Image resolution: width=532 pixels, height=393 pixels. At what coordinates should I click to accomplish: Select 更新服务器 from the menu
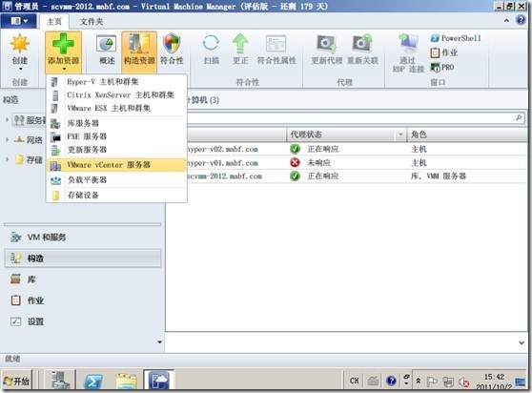coord(116,150)
